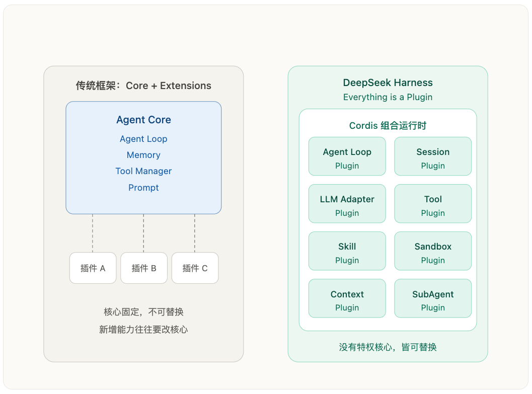Select the Agent Loop Plugin card
This screenshot has height=394, width=532.
pyautogui.click(x=347, y=156)
